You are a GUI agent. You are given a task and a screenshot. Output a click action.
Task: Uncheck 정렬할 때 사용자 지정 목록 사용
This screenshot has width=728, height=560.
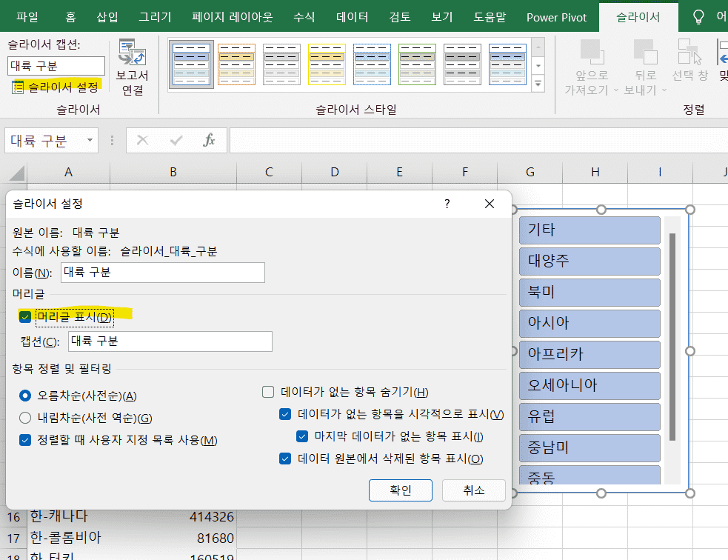pos(26,440)
